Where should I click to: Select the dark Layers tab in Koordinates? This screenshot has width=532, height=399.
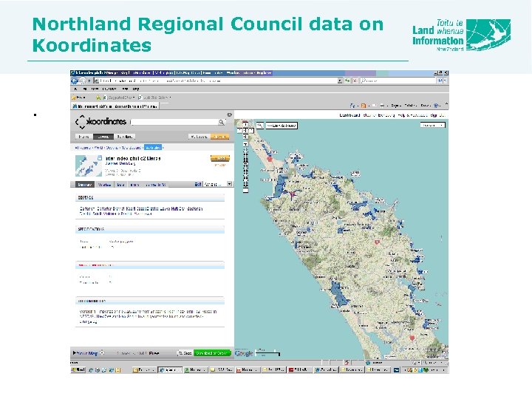[103, 137]
